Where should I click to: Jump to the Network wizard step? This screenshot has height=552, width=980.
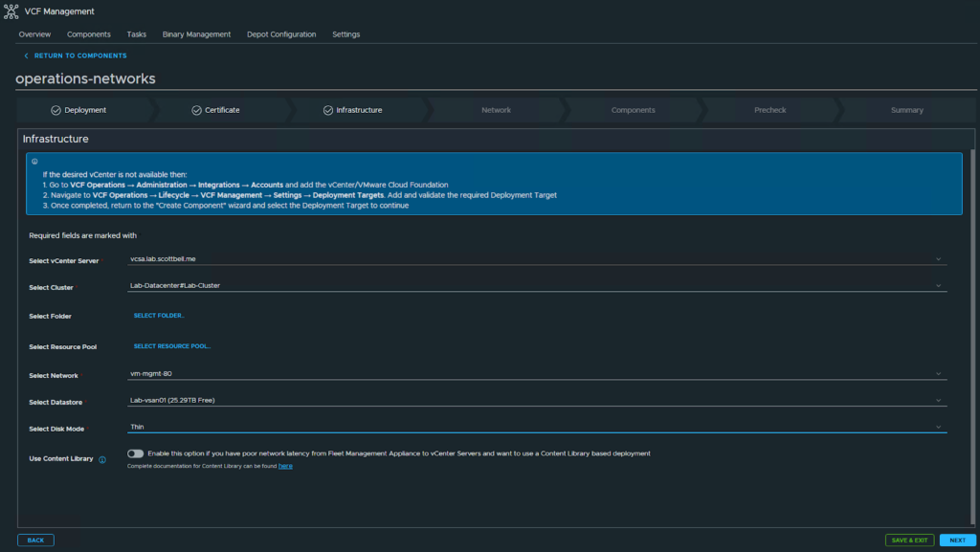[497, 110]
